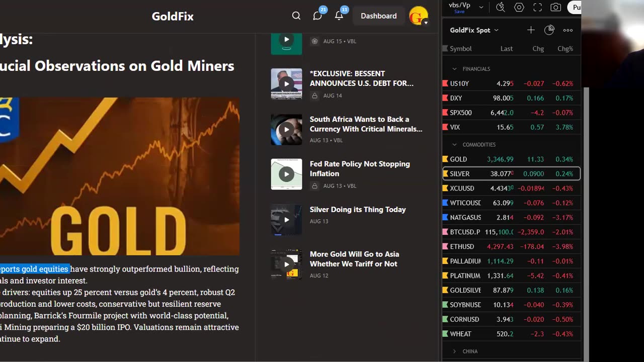Toggle the orange flag on GOLD
This screenshot has height=362, width=644.
click(445, 159)
